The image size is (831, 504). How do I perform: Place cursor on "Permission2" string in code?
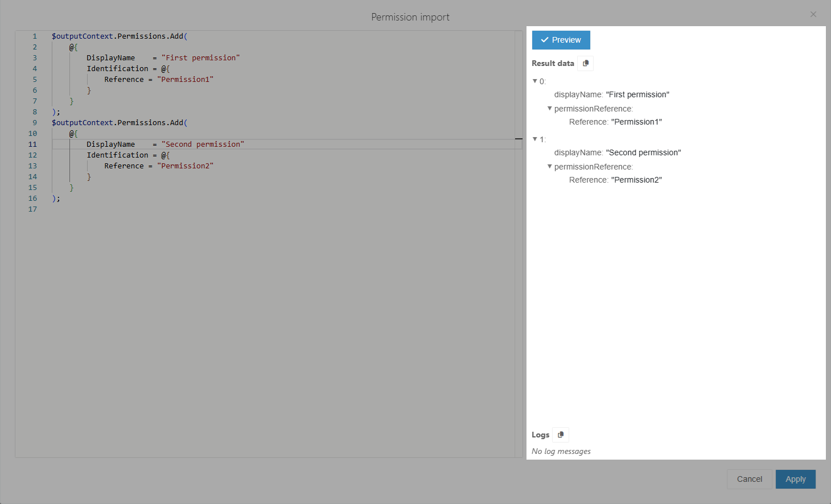tap(185, 166)
